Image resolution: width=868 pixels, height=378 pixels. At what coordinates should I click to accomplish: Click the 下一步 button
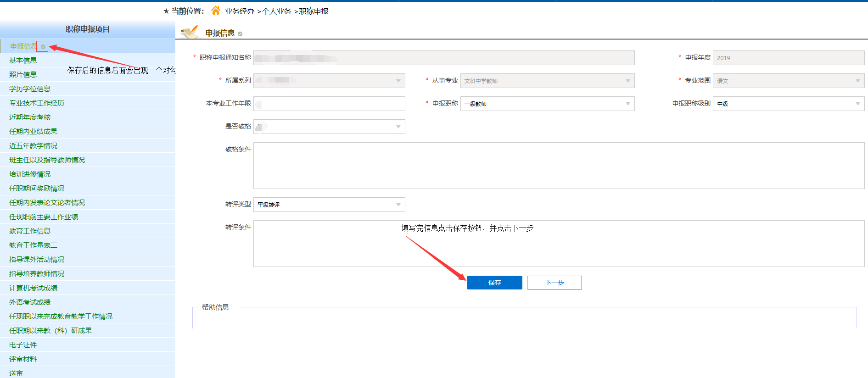click(x=554, y=283)
